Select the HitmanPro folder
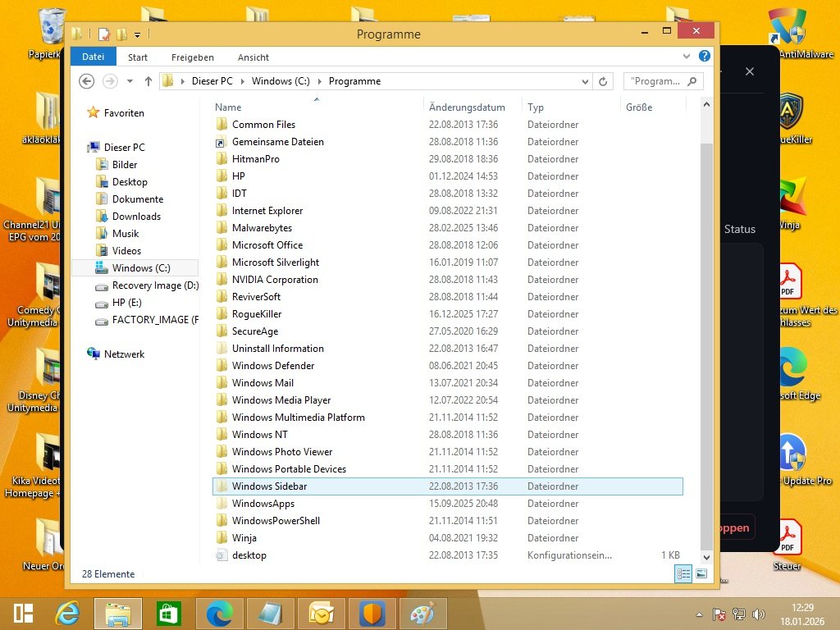 point(256,159)
